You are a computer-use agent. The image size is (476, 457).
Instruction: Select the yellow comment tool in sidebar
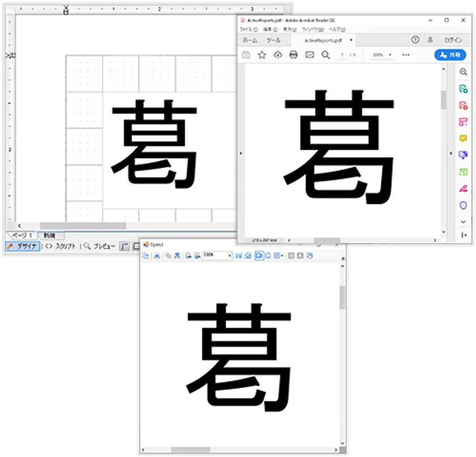(x=463, y=138)
